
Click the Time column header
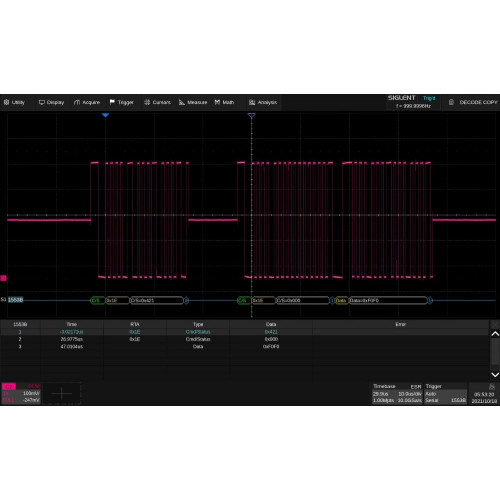[x=72, y=324]
